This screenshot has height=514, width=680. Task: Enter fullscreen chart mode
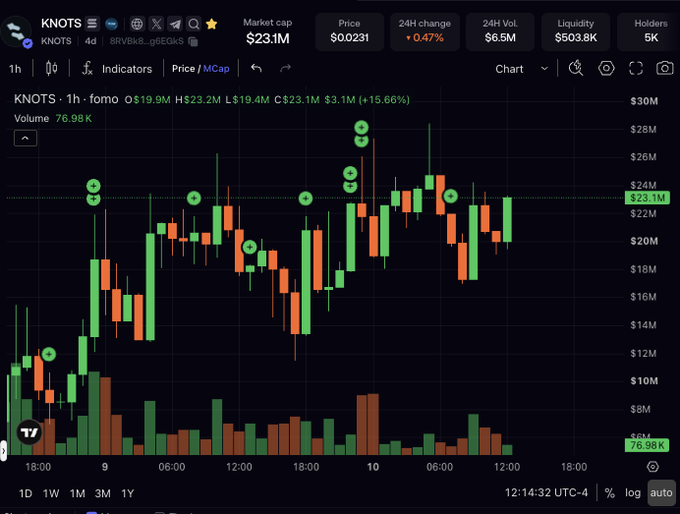coord(636,68)
